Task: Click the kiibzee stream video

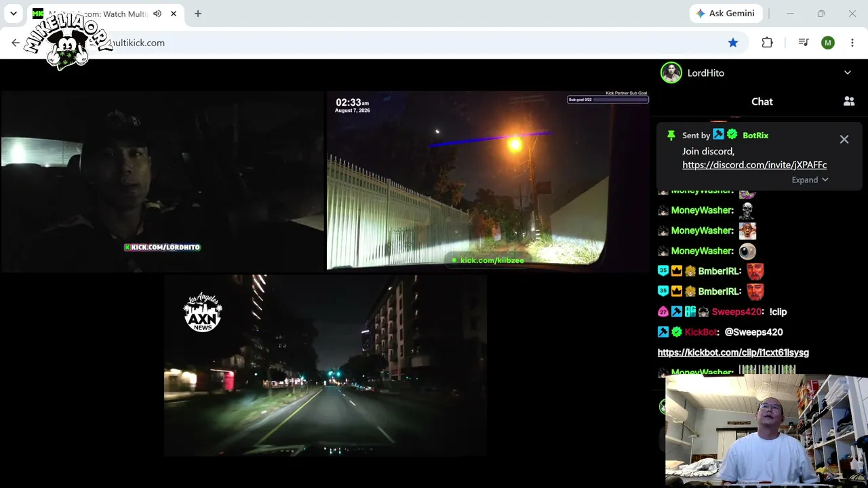Action: 488,181
